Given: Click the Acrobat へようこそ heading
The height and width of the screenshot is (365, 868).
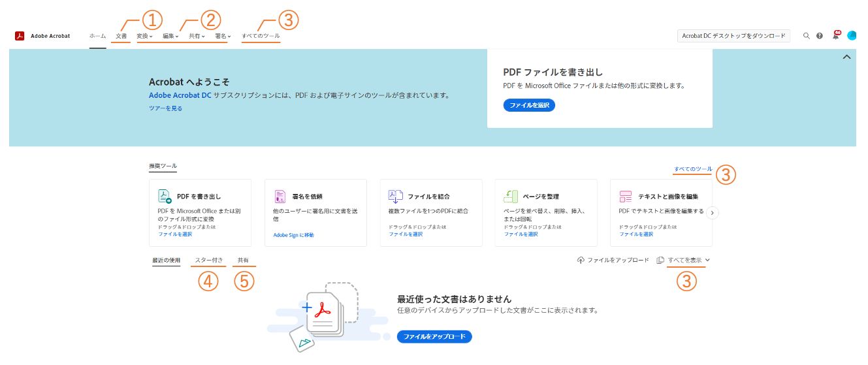Looking at the screenshot, I should point(189,82).
